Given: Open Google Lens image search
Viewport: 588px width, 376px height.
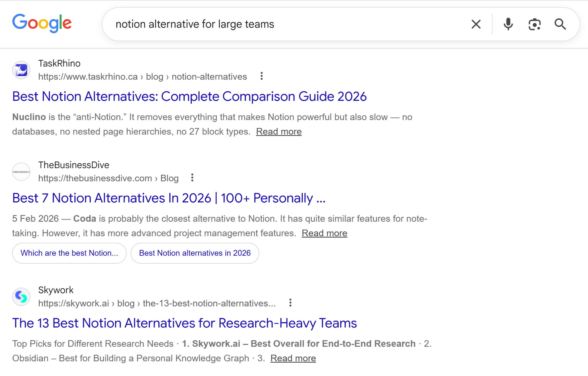Looking at the screenshot, I should (x=534, y=24).
